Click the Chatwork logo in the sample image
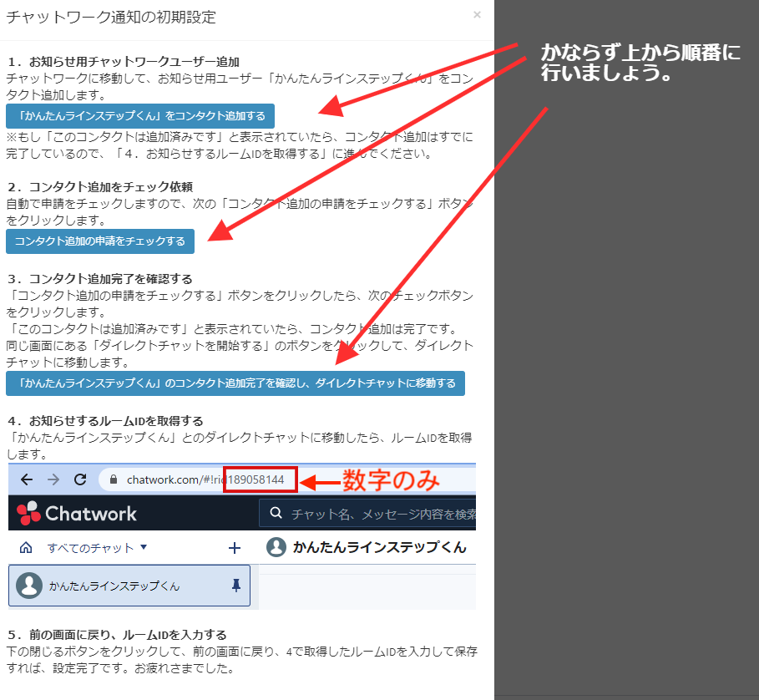759x700 pixels. 77,513
